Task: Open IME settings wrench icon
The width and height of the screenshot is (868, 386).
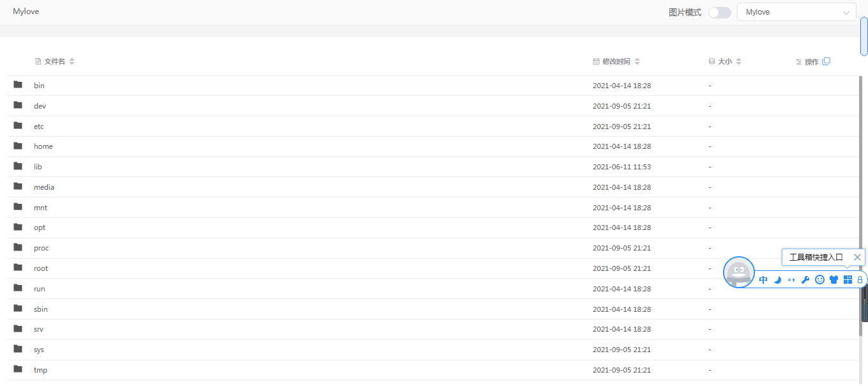Action: point(805,280)
